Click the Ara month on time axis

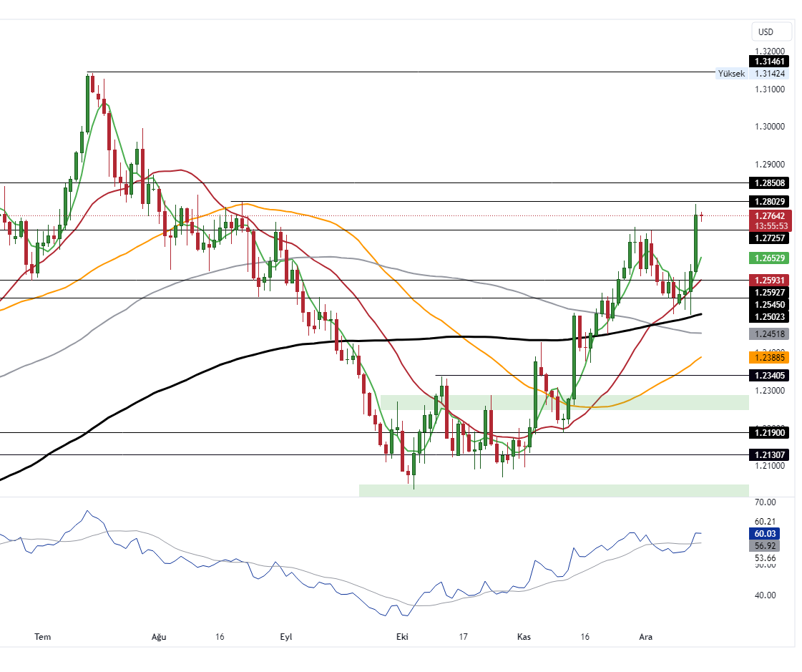tap(645, 636)
